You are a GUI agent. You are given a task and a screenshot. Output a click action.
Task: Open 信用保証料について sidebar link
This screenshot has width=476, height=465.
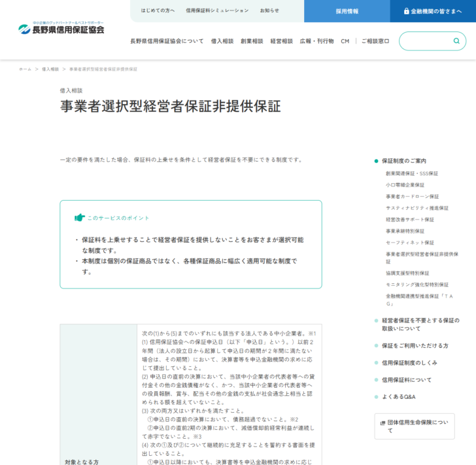[407, 380]
